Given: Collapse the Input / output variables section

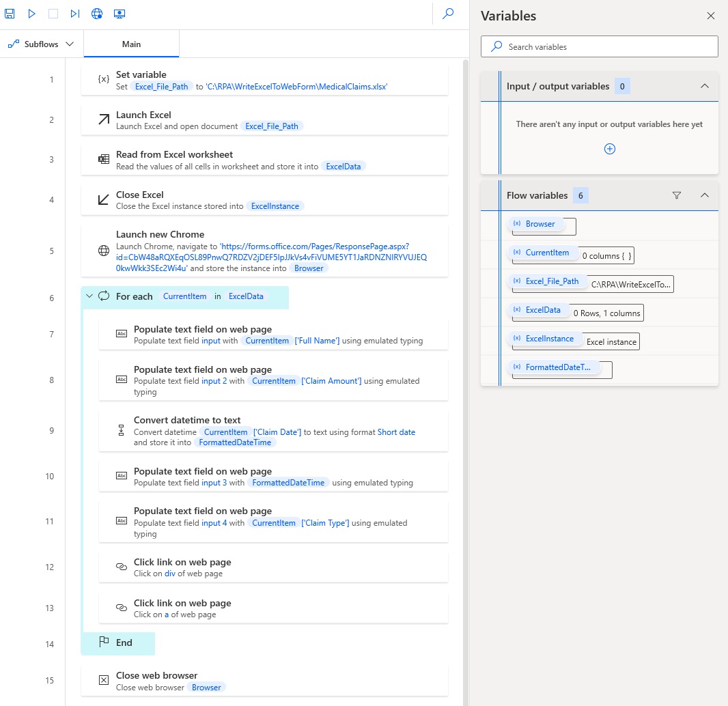Looking at the screenshot, I should (x=705, y=86).
